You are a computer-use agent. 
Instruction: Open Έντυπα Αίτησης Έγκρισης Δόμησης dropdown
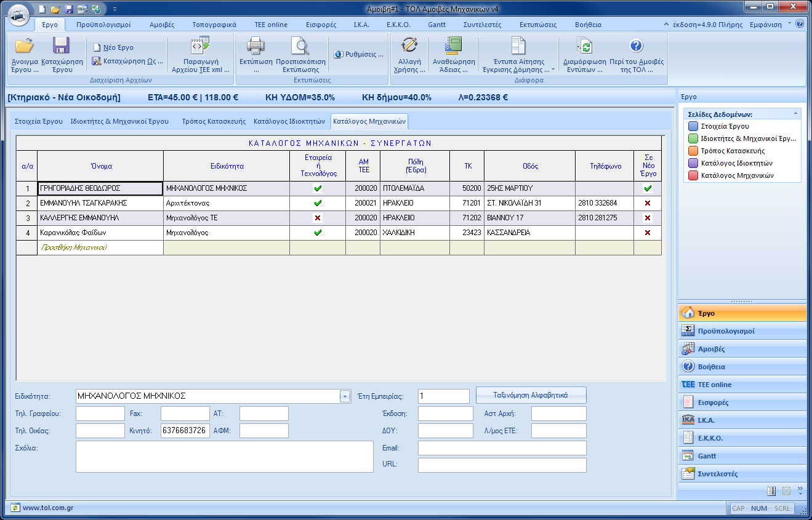519,54
